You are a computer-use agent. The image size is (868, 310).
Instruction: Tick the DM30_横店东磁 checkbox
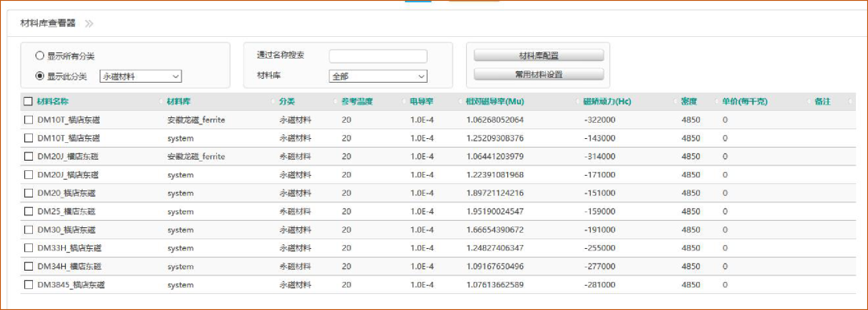pyautogui.click(x=28, y=230)
